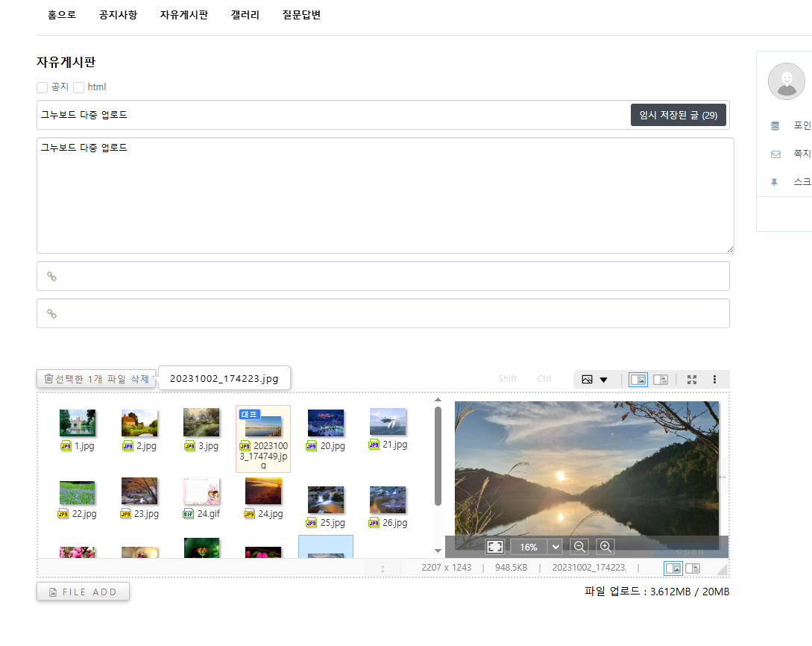Zoom in the preview image
This screenshot has width=812, height=646.
606,547
